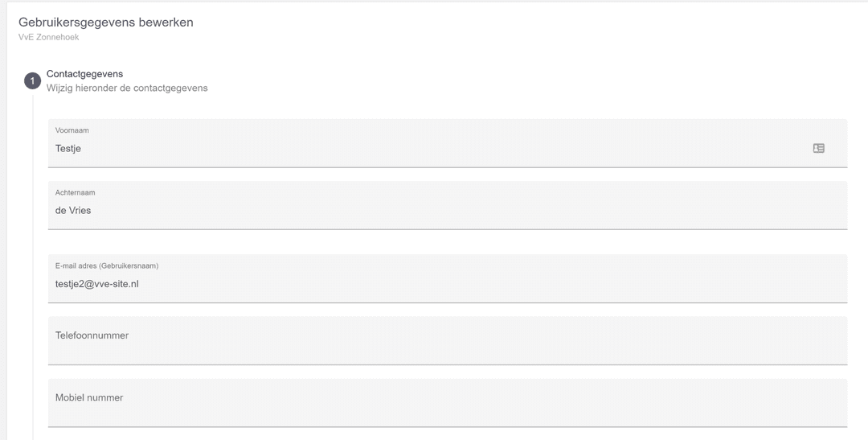Click the vertical stepper line below step 1
Screen dimensions: 868x440
click(x=33, y=265)
